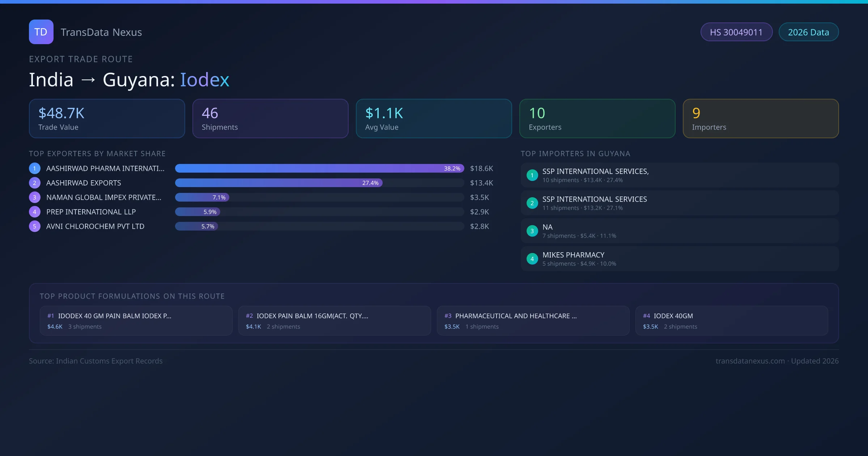Click green rank 1 badge for SSP International Services,
Image resolution: width=868 pixels, height=456 pixels.
(x=532, y=175)
